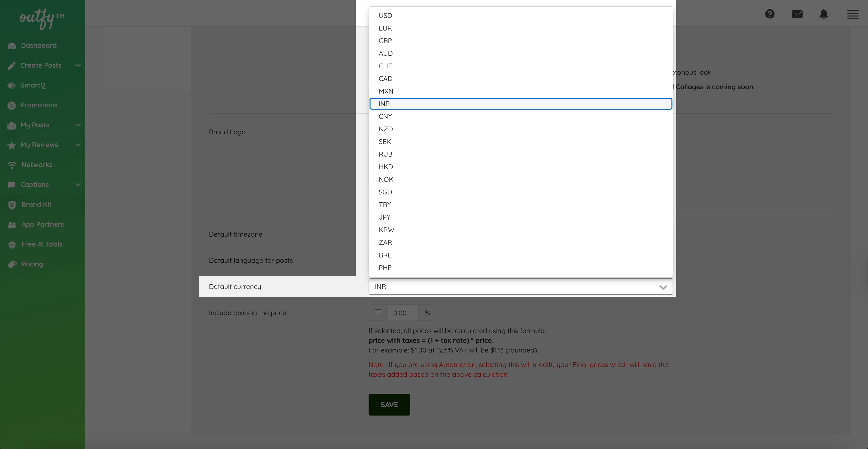Click the Networks wifi icon
This screenshot has height=449, width=868.
tap(12, 165)
